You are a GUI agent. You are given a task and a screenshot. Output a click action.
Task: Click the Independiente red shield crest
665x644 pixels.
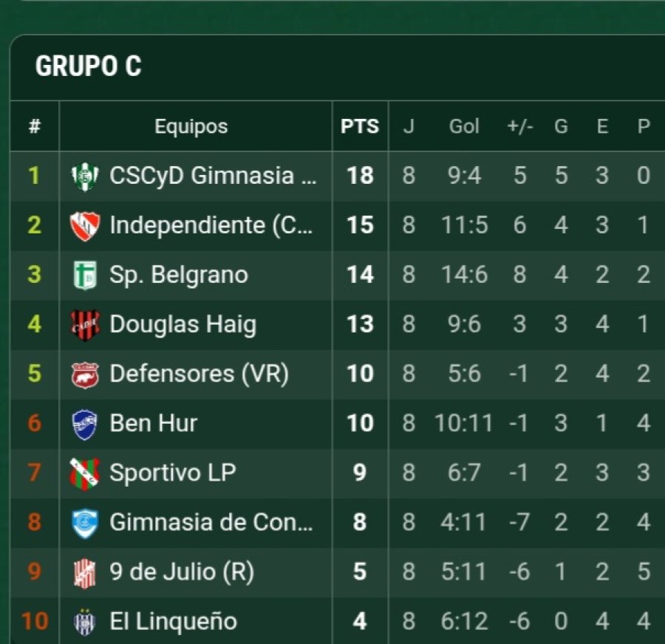pos(84,225)
